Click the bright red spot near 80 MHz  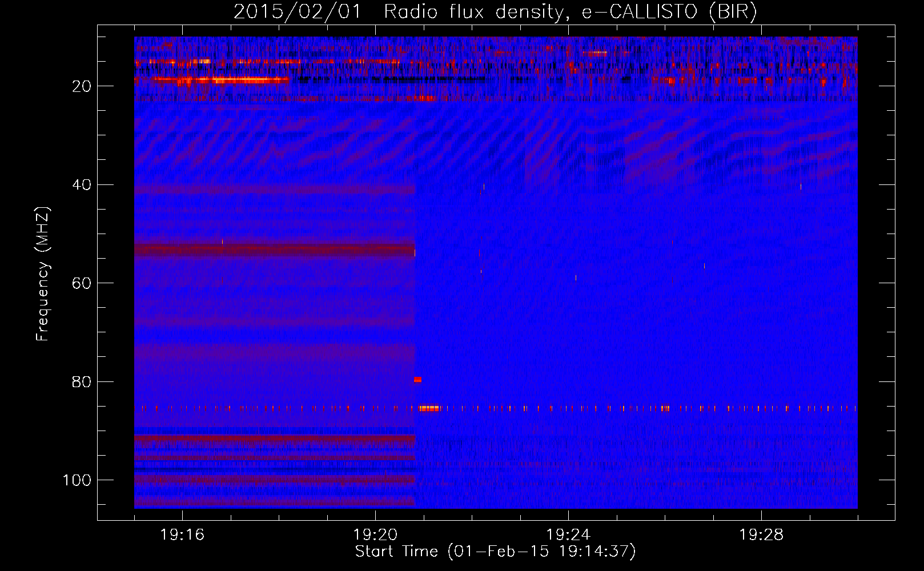[417, 380]
